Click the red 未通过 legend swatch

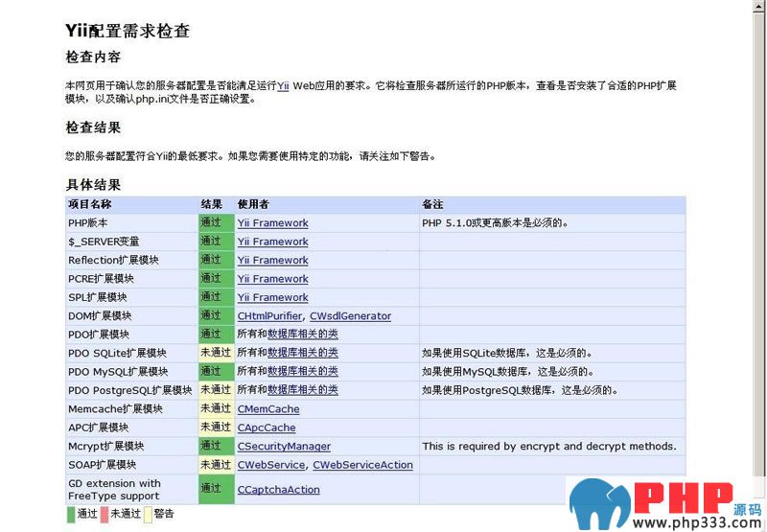(x=105, y=515)
